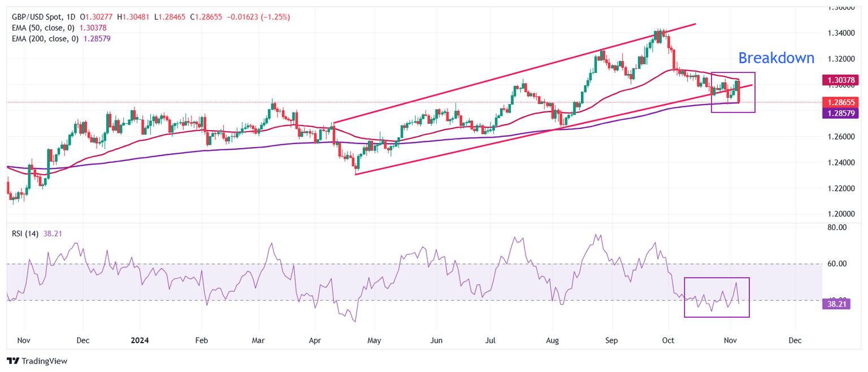Select the GBP/USD Spot symbol legend
Viewport: 868px width, 372px height.
37,16
